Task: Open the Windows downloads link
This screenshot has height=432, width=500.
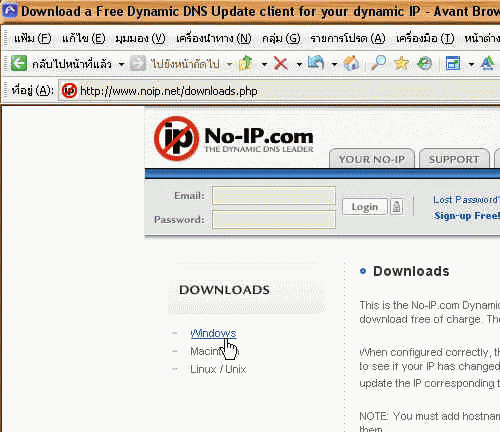Action: coord(213,333)
